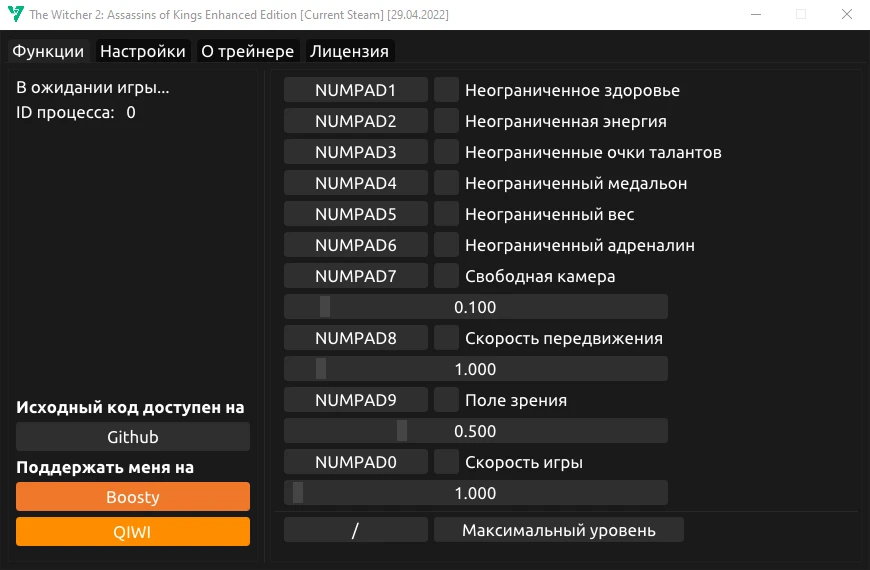
Task: Click the movement speed slider under Скорость передвижения
Action: click(476, 369)
